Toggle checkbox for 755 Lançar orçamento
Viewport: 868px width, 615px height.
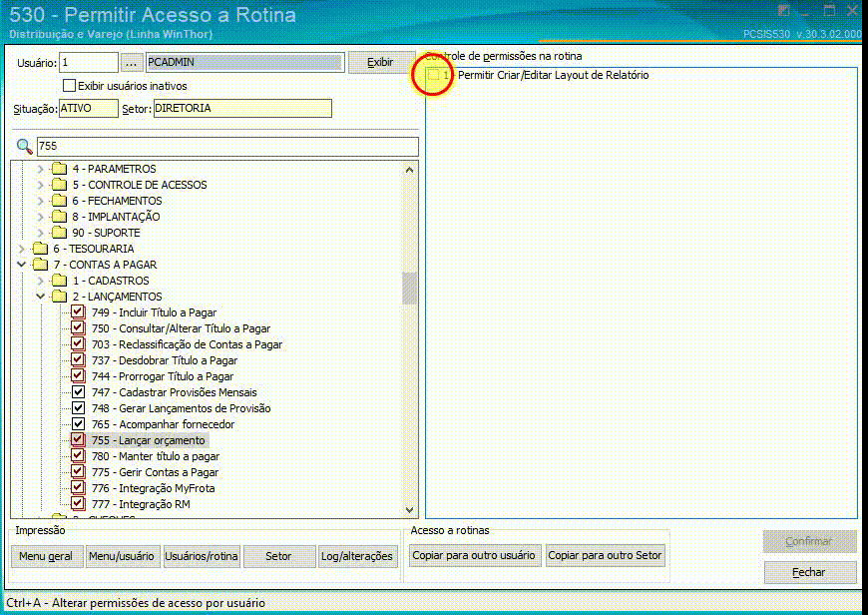point(78,440)
